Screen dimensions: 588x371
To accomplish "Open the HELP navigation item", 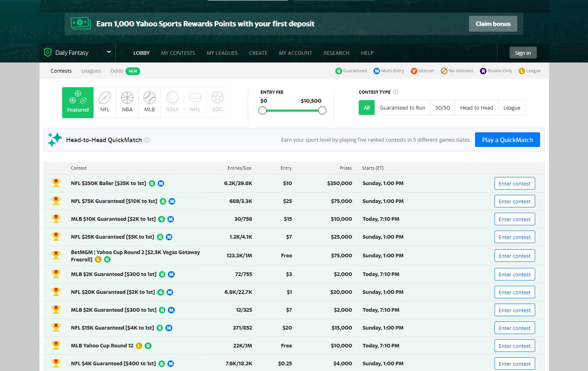I will pyautogui.click(x=367, y=53).
